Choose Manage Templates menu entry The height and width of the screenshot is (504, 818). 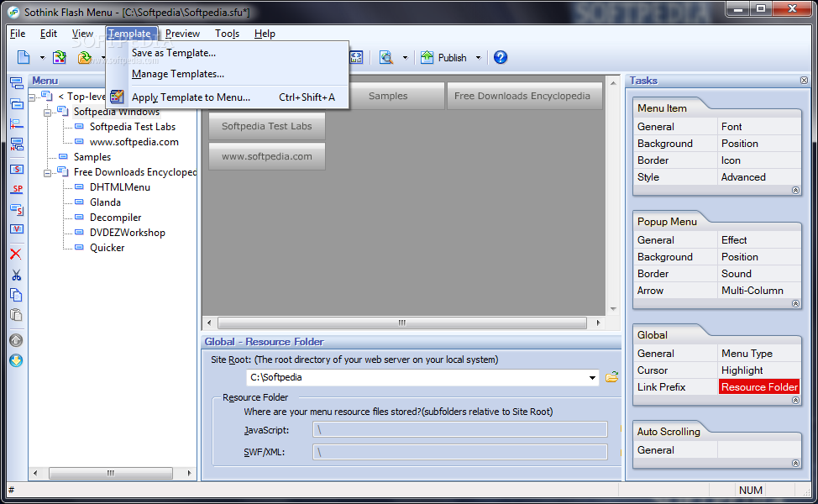coord(228,74)
